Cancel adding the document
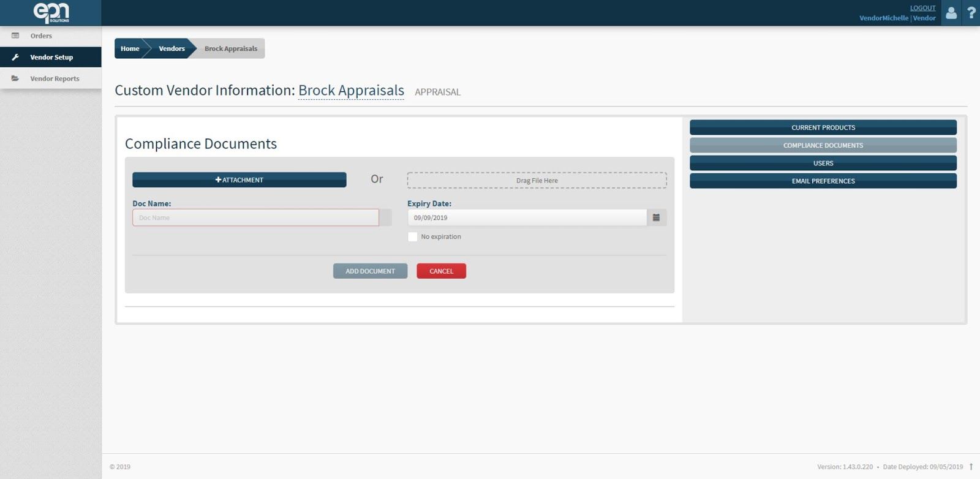The width and height of the screenshot is (980, 479). (x=441, y=271)
